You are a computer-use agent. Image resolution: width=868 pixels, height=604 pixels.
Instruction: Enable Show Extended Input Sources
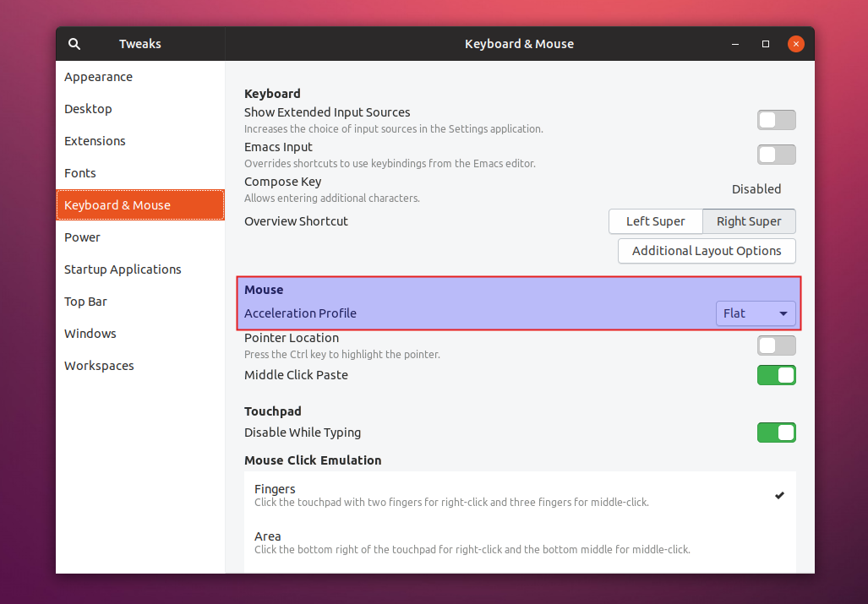[776, 120]
